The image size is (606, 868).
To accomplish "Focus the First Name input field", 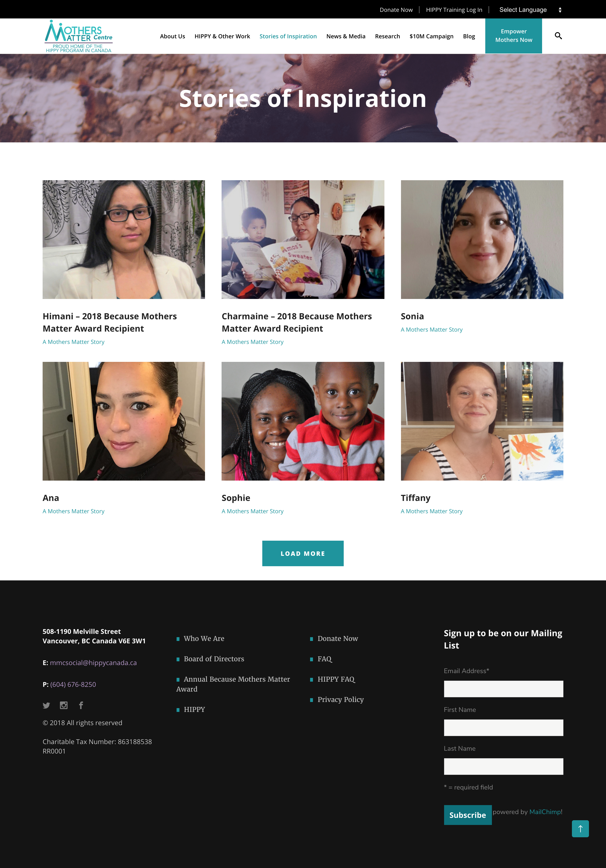I will click(x=504, y=728).
